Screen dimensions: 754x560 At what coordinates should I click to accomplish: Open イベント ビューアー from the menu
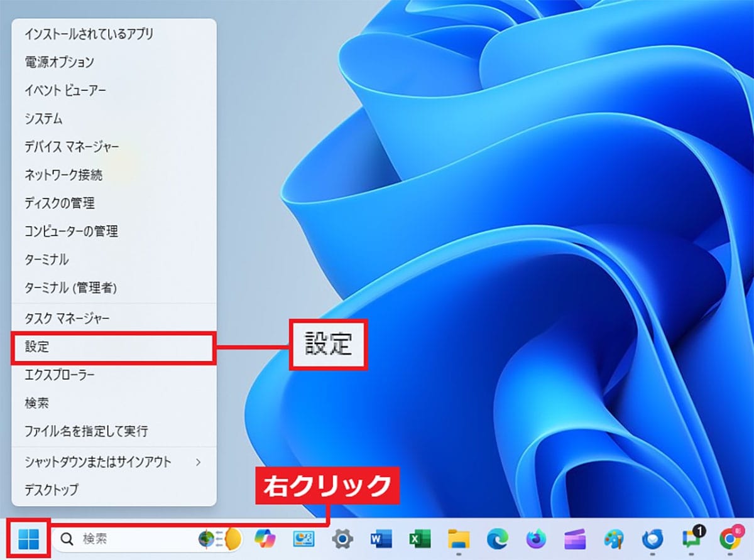pos(114,90)
